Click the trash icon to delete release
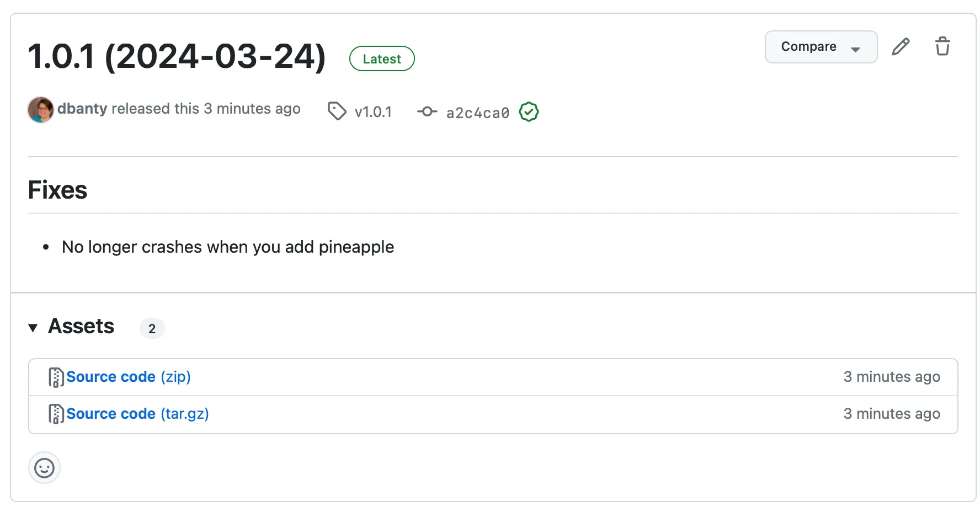Screen dimensions: 980x512 coord(942,46)
